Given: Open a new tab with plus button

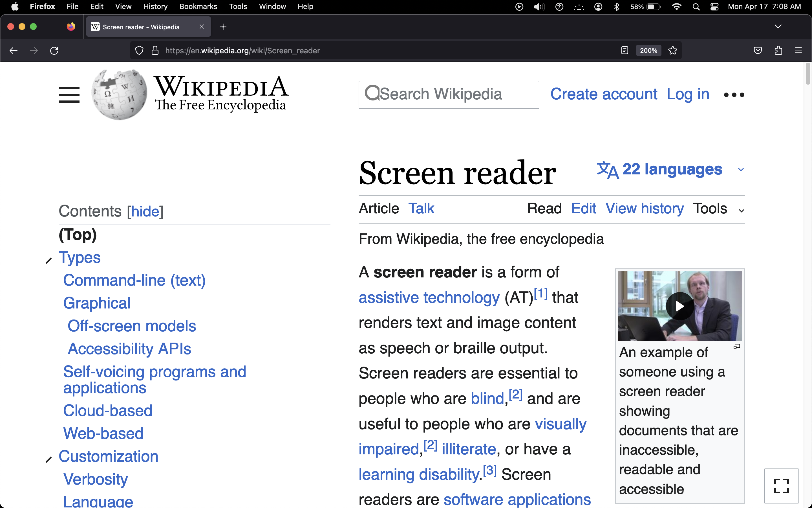Looking at the screenshot, I should (223, 27).
